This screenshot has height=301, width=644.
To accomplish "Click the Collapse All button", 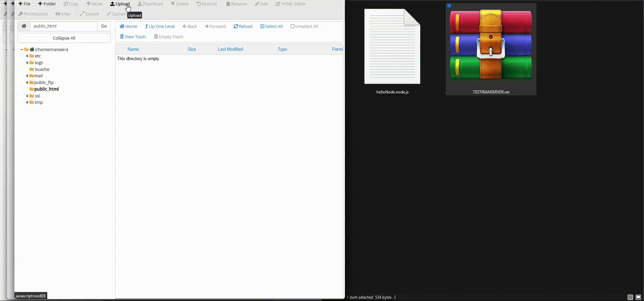I will tap(64, 38).
